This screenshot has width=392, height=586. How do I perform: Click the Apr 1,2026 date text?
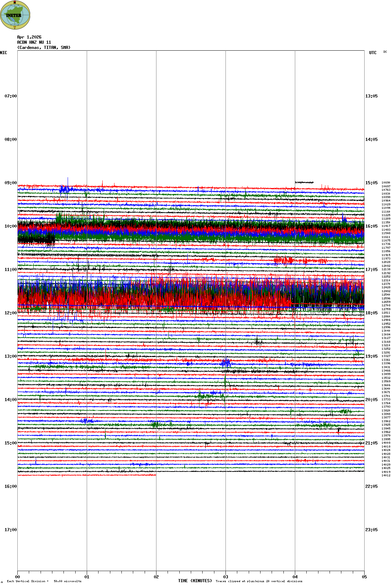(x=29, y=37)
